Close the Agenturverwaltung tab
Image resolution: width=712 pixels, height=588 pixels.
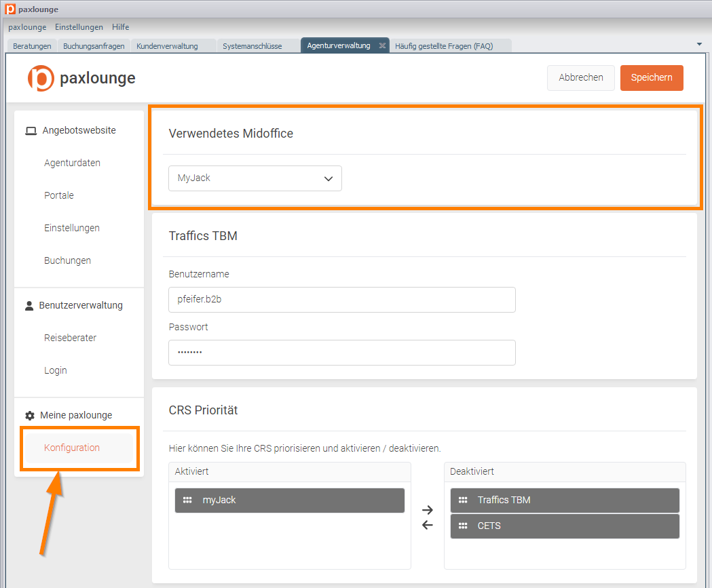click(x=382, y=45)
